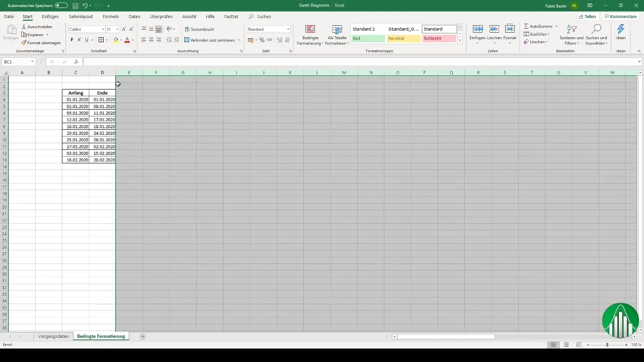
Task: Click AutoSumme
Action: (x=538, y=26)
